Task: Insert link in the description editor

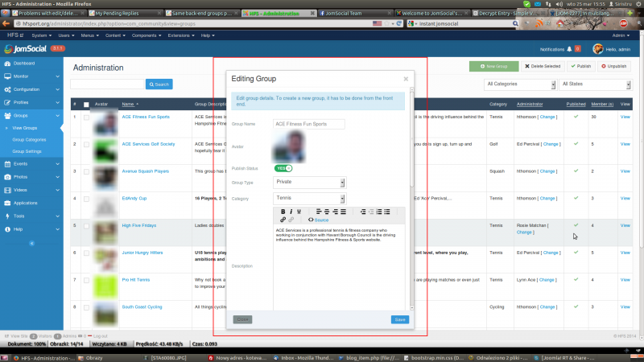Action: click(283, 220)
